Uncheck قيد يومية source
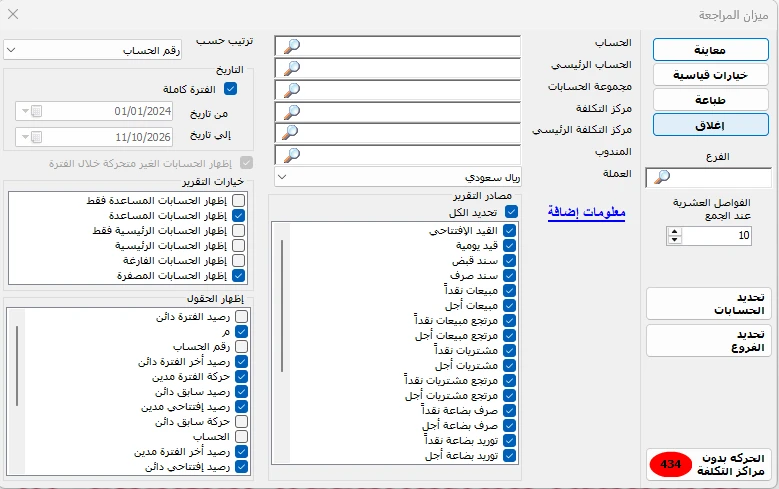 tap(509, 245)
